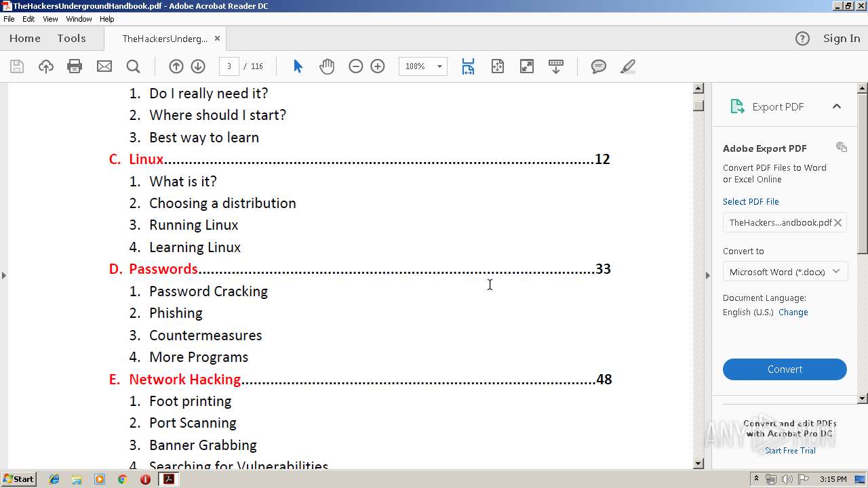Click the page number field showing 3
This screenshot has width=868, height=488.
tap(229, 66)
